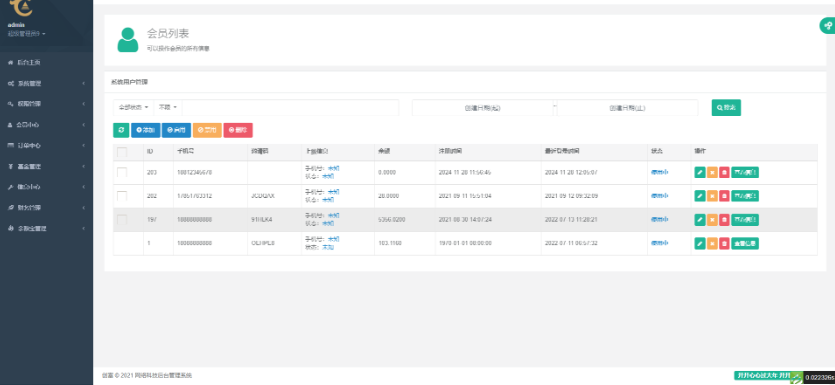Expand the 系统管理 sidebar chevron
835x385 pixels.
pos(84,84)
